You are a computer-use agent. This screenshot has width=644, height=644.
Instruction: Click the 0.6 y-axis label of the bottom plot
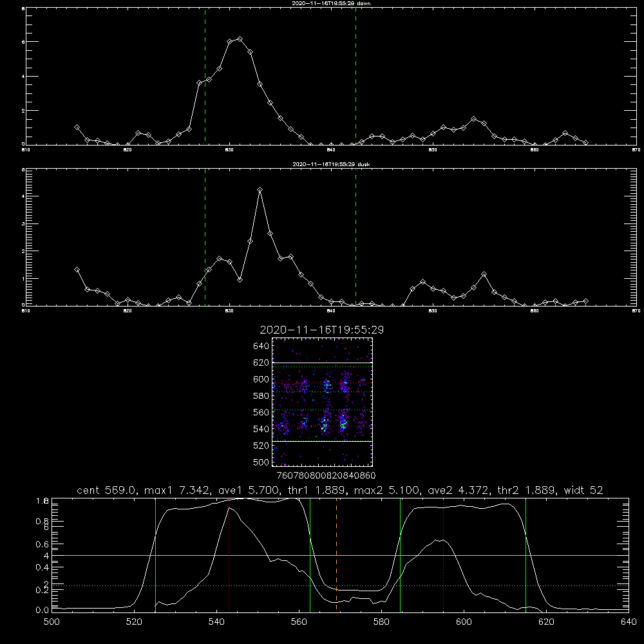coord(43,544)
